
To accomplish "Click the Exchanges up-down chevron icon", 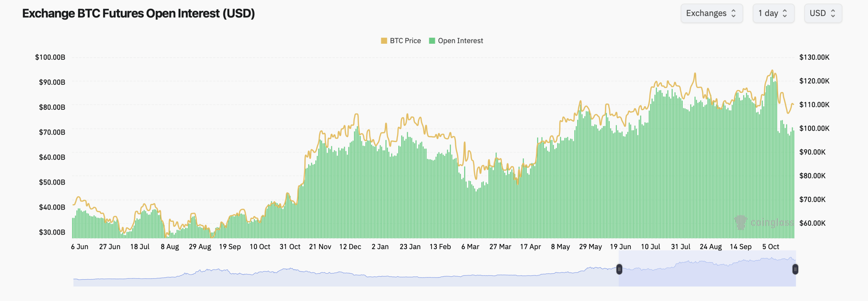I will click(734, 13).
